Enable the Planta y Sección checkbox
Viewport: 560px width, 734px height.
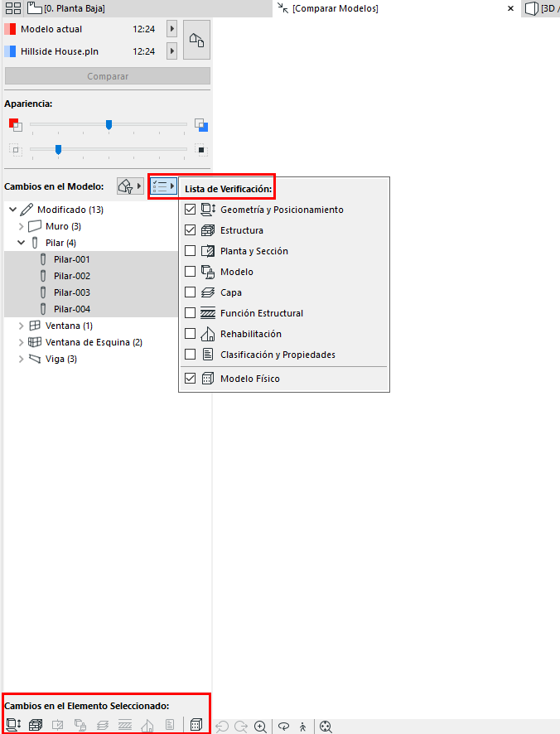point(190,251)
